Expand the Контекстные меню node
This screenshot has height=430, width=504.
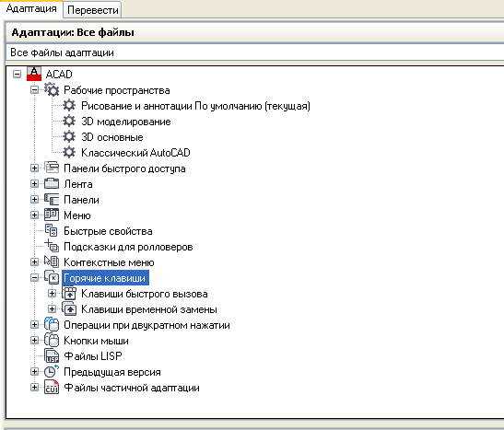[34, 262]
